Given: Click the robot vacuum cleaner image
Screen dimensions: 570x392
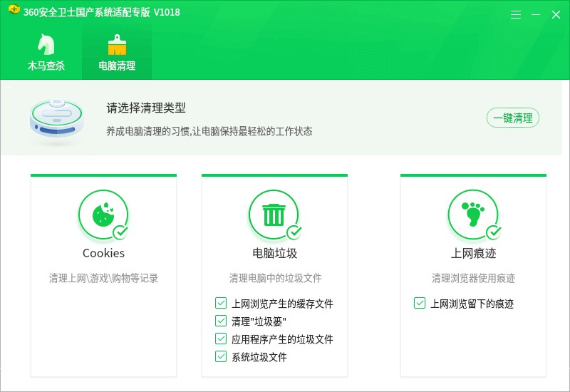Looking at the screenshot, I should (x=57, y=118).
